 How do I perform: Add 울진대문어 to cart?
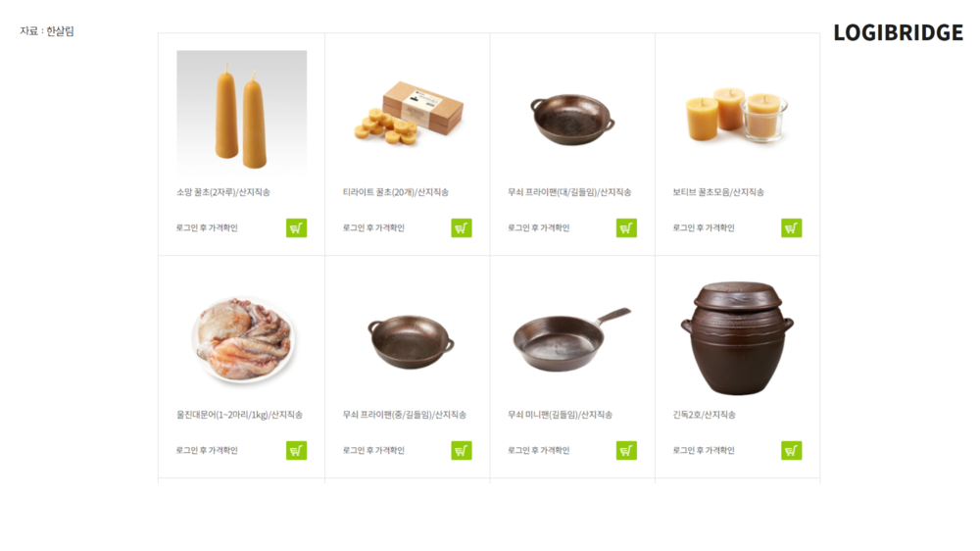pyautogui.click(x=296, y=450)
